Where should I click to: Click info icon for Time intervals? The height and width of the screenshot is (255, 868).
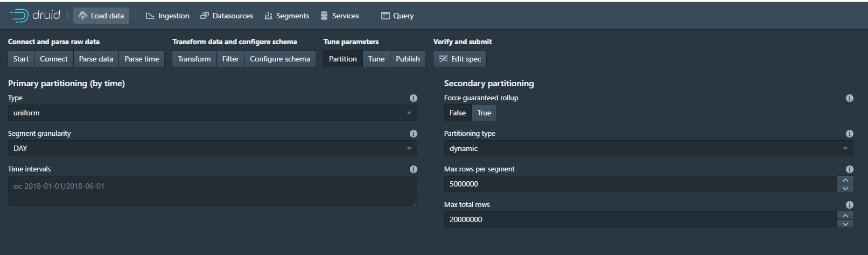413,169
